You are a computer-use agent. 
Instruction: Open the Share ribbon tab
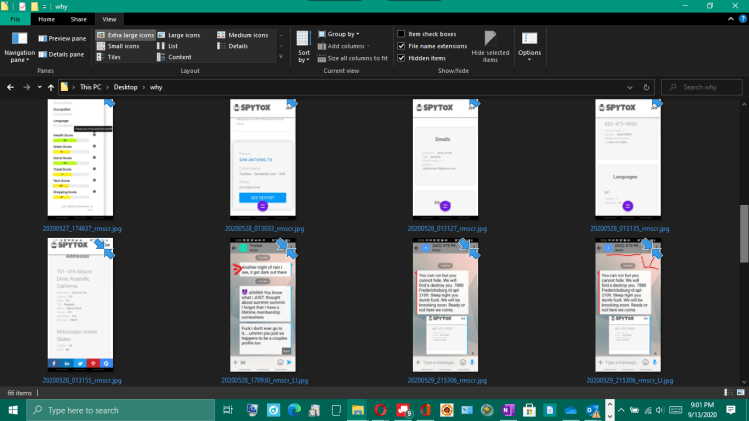pyautogui.click(x=77, y=19)
